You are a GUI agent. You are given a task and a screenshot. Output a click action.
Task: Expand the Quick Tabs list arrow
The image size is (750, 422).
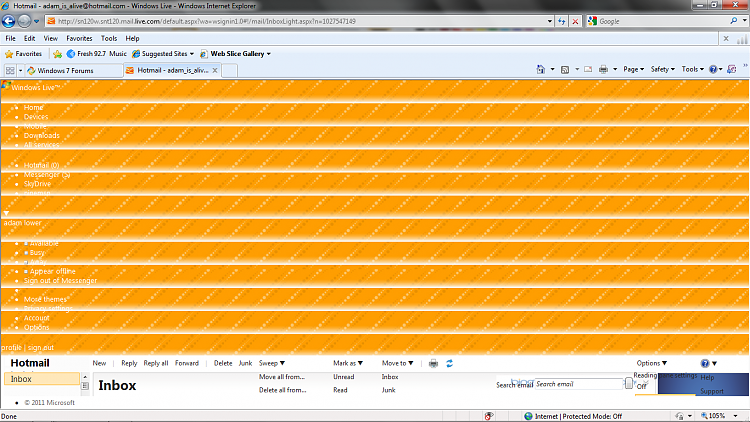pos(21,70)
